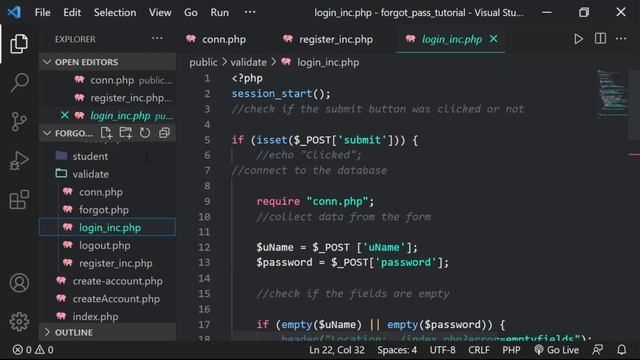This screenshot has height=360, width=640.
Task: Collapse the Open Editors section
Action: [x=107, y=62]
